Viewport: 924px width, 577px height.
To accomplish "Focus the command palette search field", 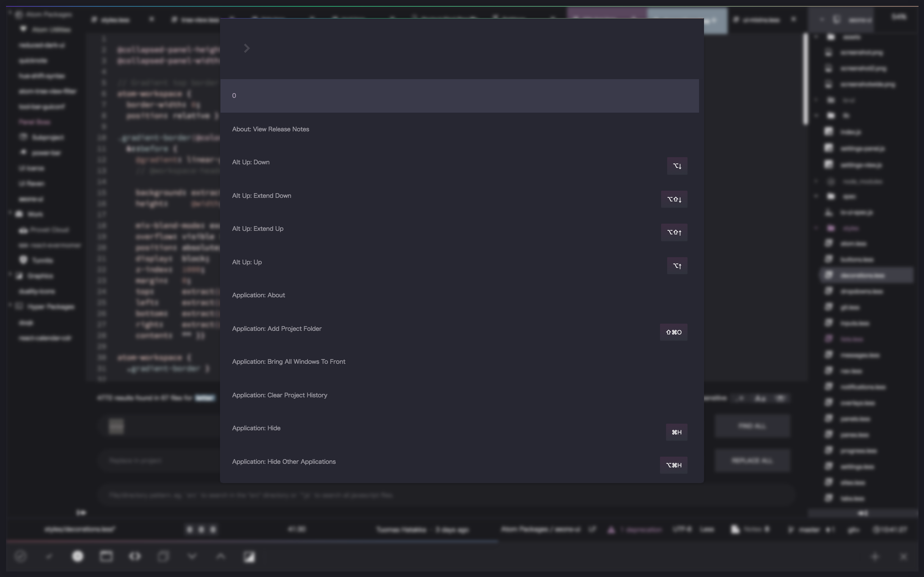I will (470, 48).
